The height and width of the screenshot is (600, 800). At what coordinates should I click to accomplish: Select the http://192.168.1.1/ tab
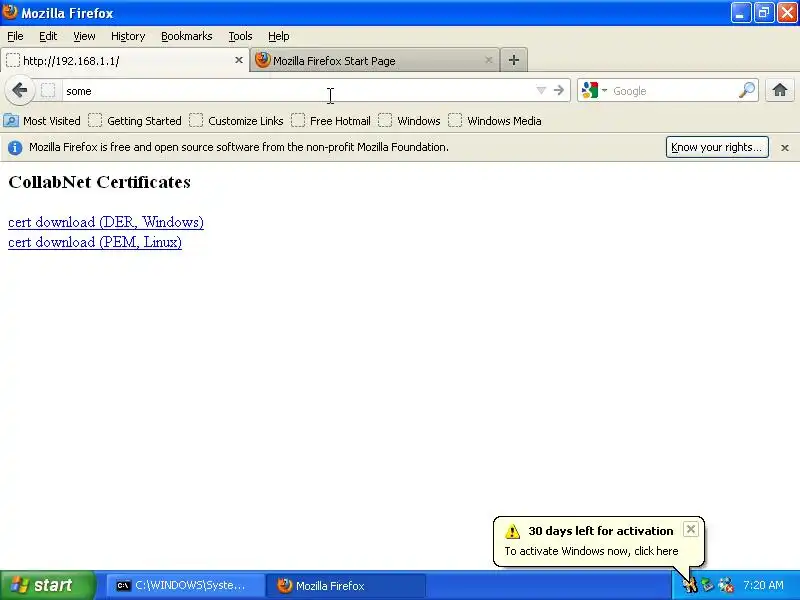(x=124, y=60)
